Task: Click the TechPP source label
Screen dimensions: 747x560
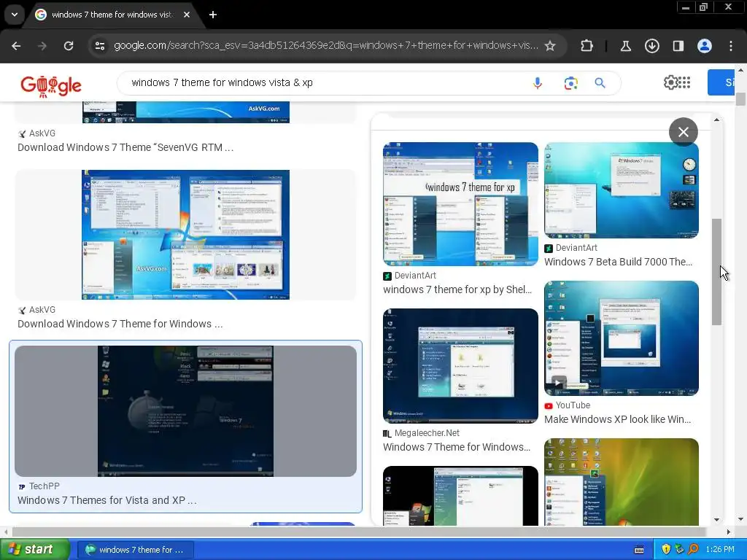Action: point(44,486)
